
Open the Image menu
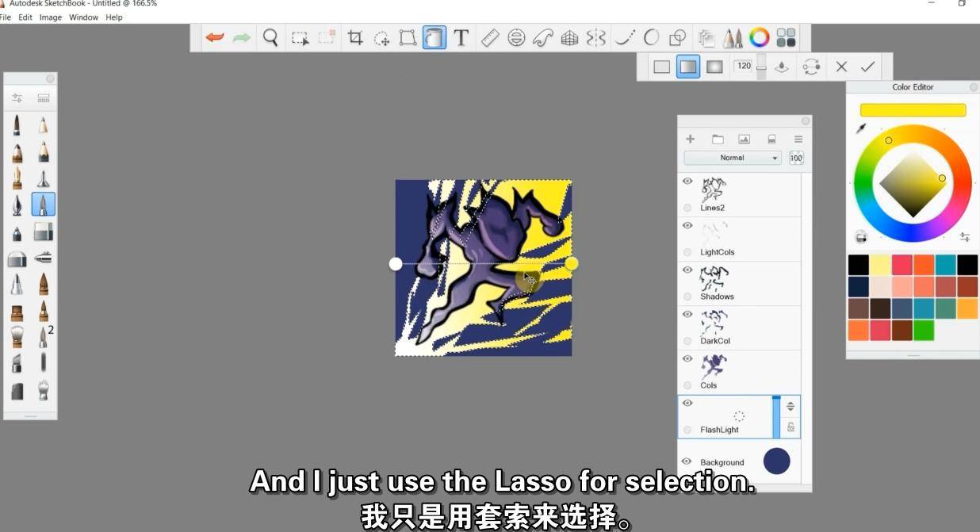[51, 17]
